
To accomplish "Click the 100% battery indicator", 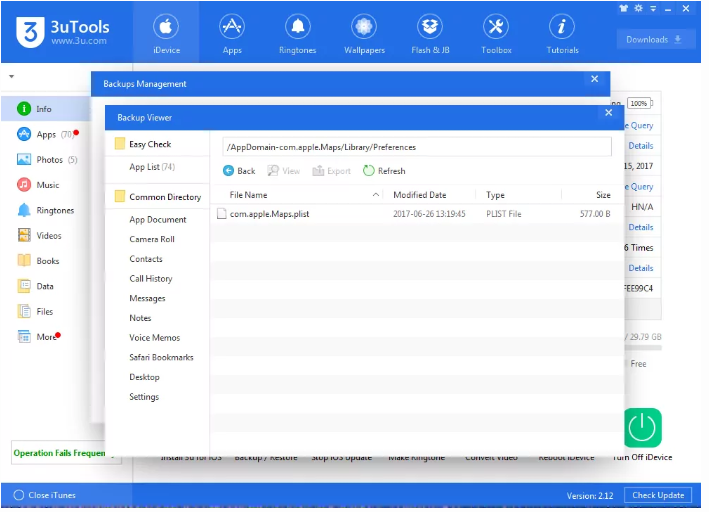I will [x=639, y=104].
